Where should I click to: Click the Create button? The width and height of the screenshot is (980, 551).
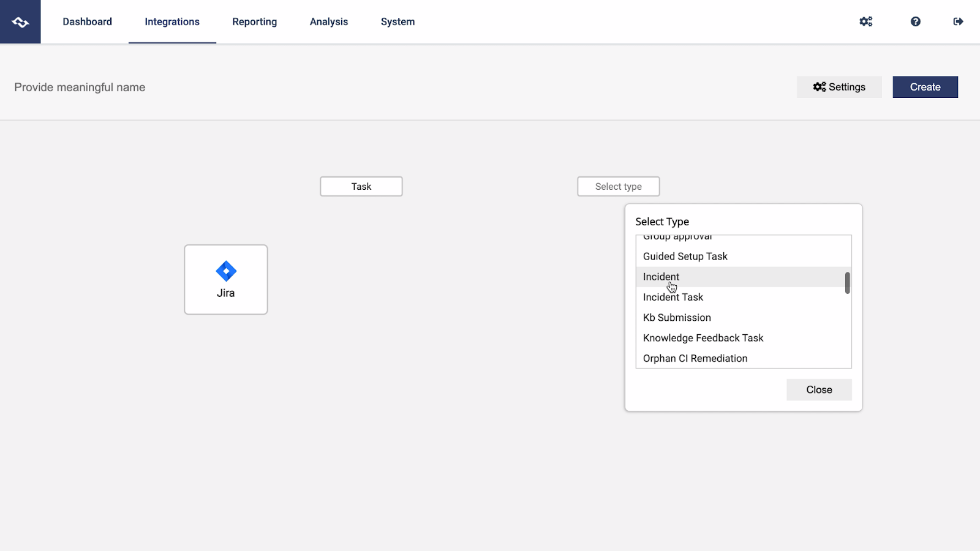924,87
